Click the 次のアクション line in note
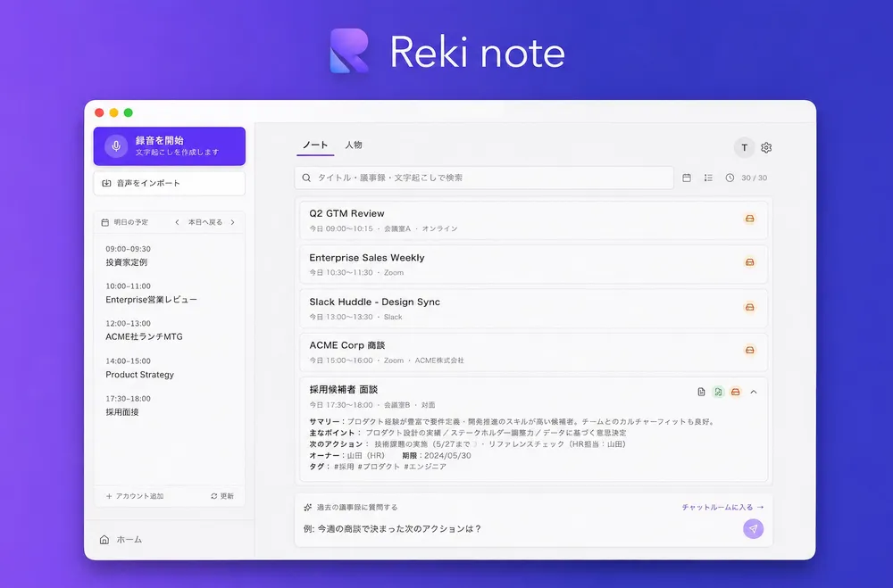 pos(468,444)
